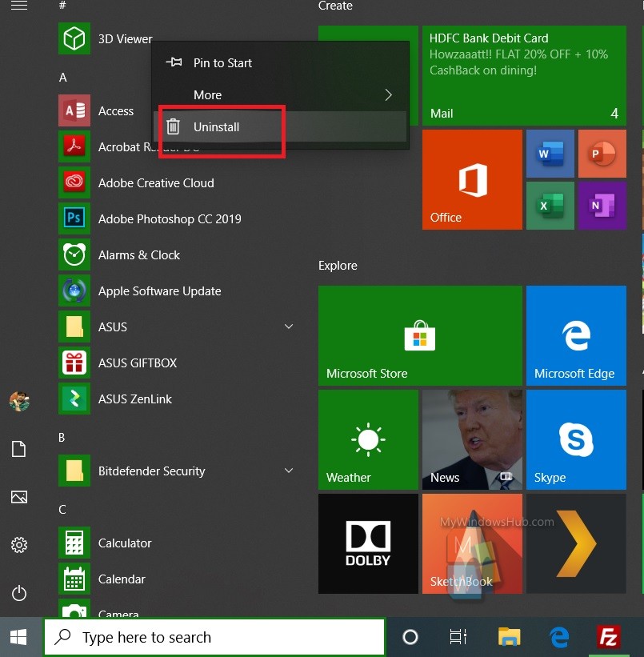
Task: Open the News tile
Action: click(472, 439)
